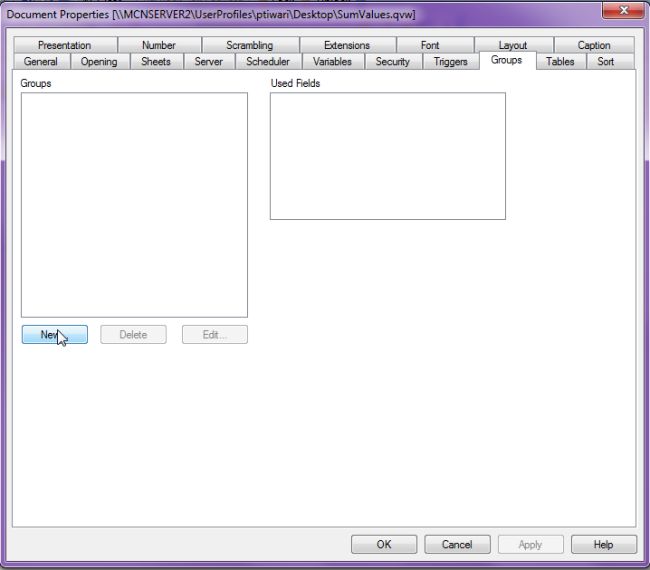This screenshot has width=650, height=570.
Task: Dismiss dialog with Cancel button
Action: pos(457,544)
